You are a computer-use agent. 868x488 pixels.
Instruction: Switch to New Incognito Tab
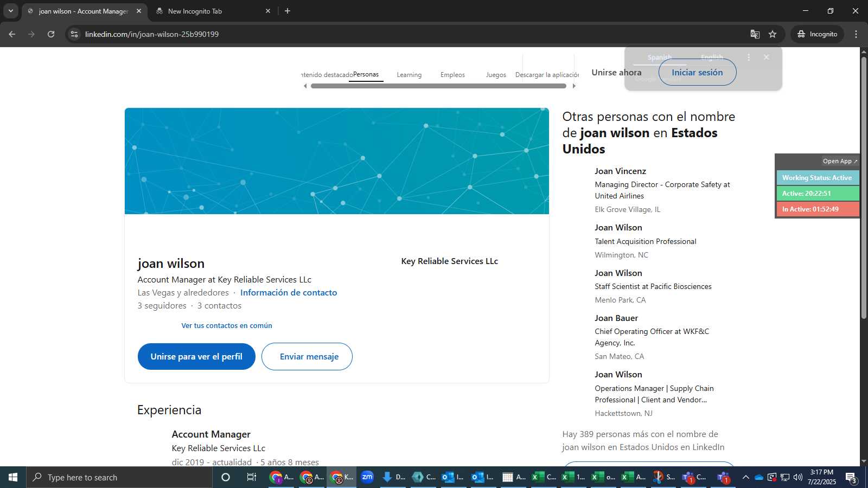coord(213,11)
